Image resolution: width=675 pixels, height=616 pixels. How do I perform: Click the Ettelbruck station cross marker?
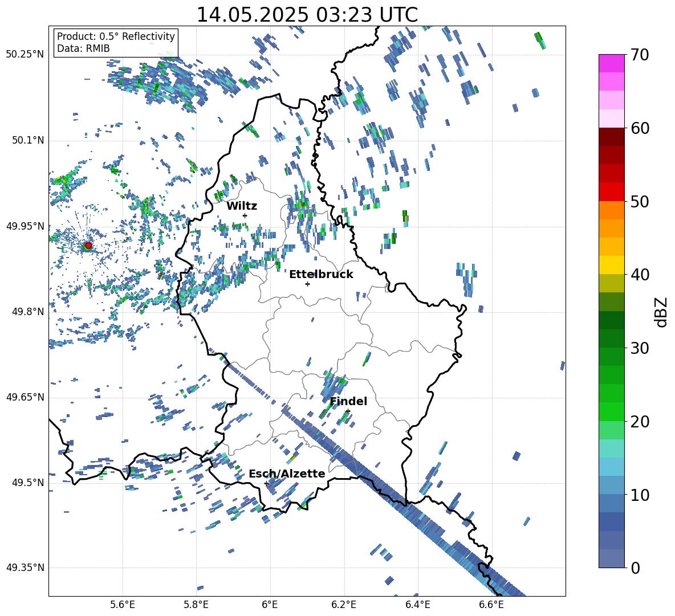pos(307,284)
